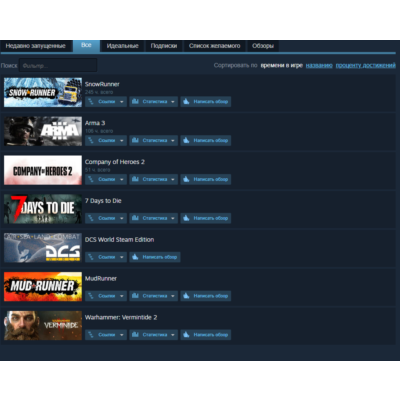Click thumbs-up review icon for SnowRunner
The height and width of the screenshot is (400, 400).
click(x=186, y=102)
